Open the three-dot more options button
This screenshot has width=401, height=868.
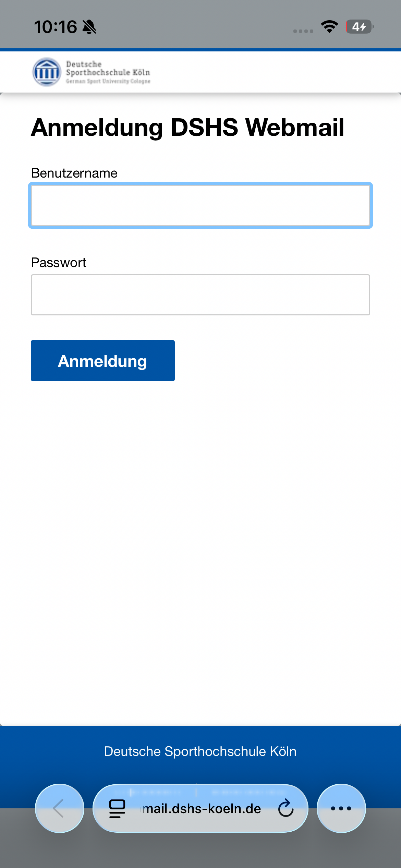pyautogui.click(x=341, y=808)
